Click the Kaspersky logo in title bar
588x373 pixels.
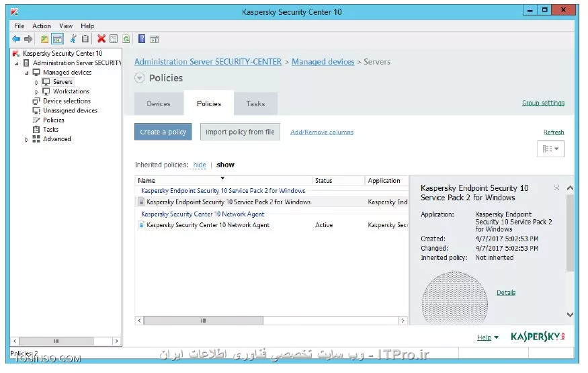click(x=14, y=11)
